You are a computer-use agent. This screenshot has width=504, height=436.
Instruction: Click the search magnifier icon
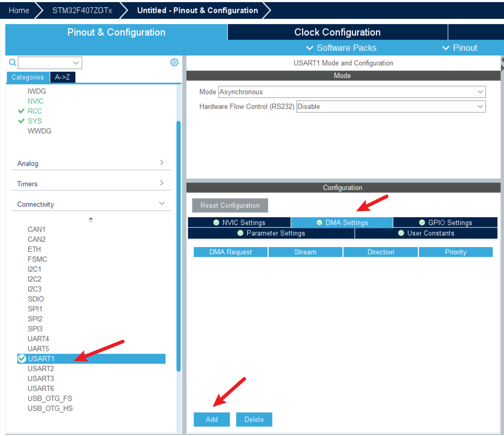pyautogui.click(x=13, y=62)
